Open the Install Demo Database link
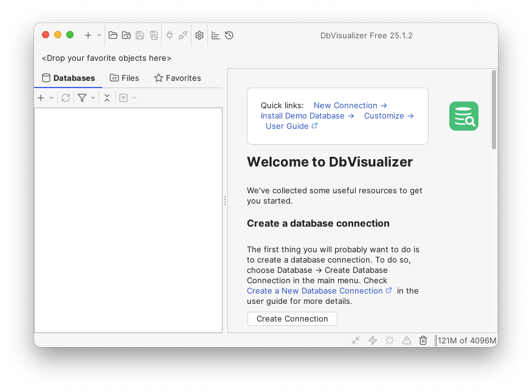Screen dimensions: 532x392 coord(302,115)
